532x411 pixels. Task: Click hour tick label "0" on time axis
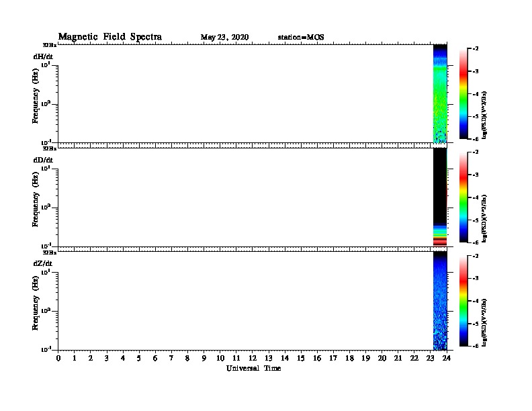tap(58, 358)
